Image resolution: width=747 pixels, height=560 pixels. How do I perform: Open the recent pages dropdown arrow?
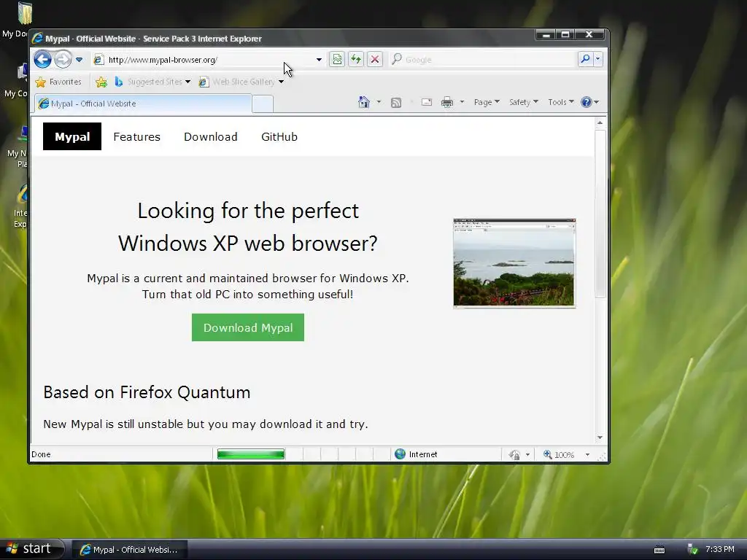(79, 60)
